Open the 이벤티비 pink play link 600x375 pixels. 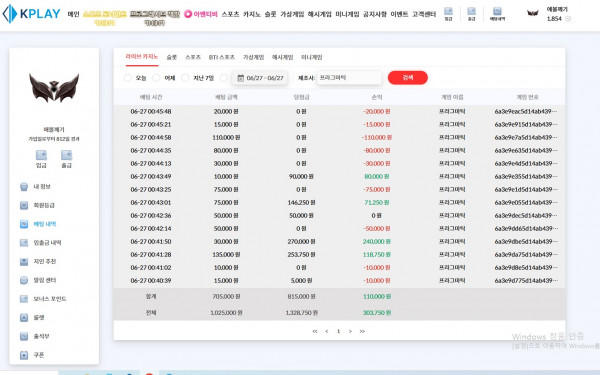click(201, 14)
